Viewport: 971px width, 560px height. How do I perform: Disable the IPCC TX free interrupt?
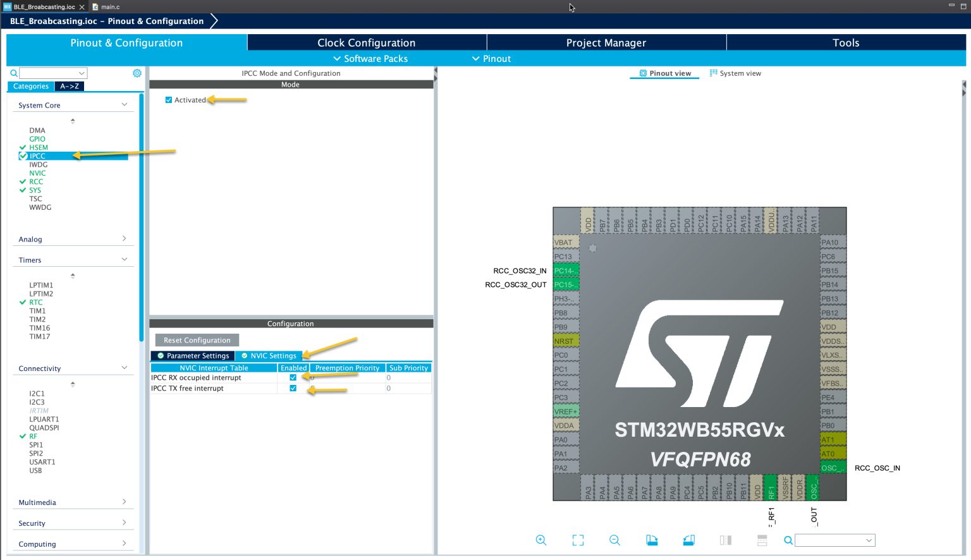click(x=293, y=387)
